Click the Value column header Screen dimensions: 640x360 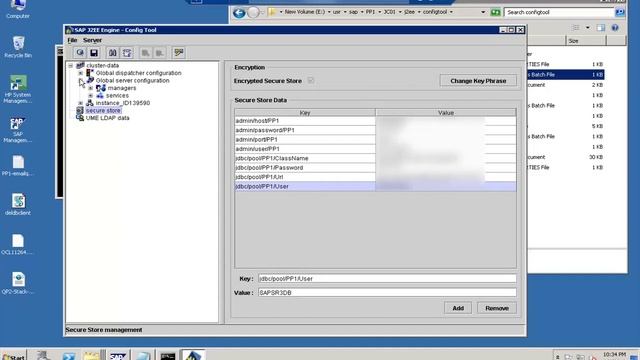point(446,113)
